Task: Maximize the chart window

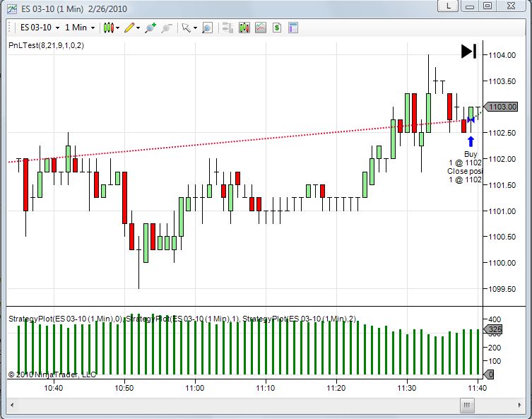Action: (487, 6)
